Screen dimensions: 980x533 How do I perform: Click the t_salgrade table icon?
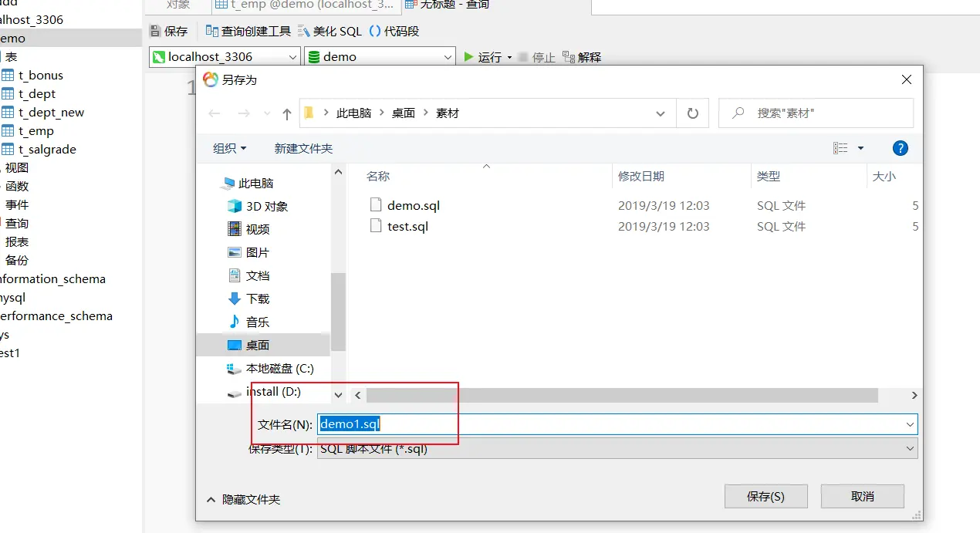[x=8, y=149]
